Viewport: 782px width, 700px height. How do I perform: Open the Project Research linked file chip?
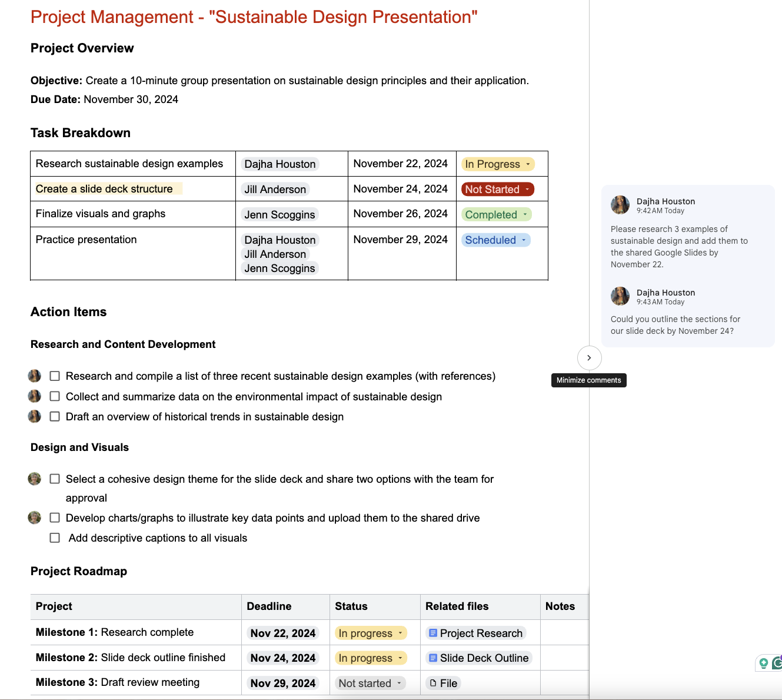pyautogui.click(x=475, y=633)
